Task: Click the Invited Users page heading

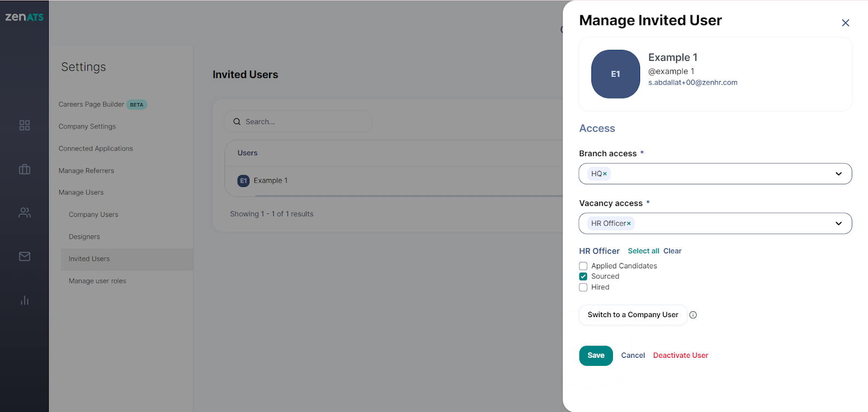Action: coord(245,75)
